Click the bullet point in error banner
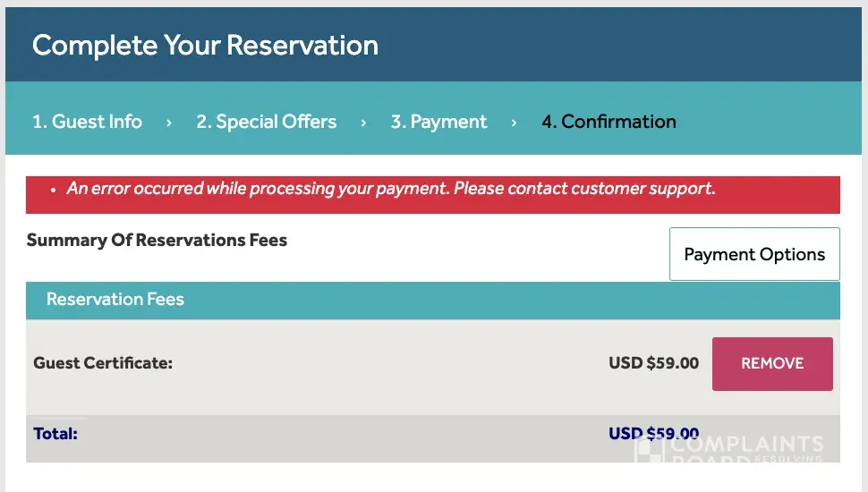 click(53, 190)
